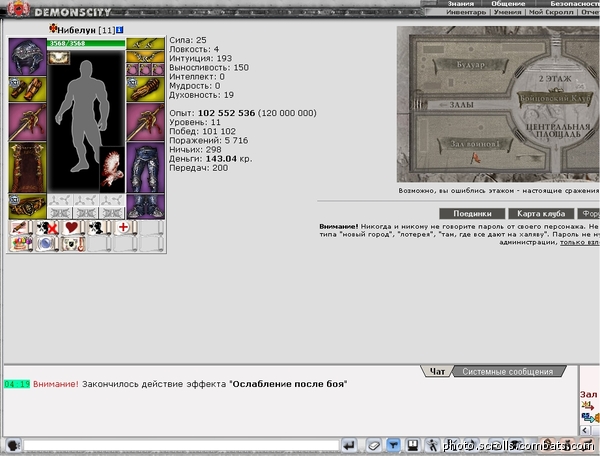Click ЗАЛЫ arrow on the map
This screenshot has width=600, height=456.
[457, 104]
